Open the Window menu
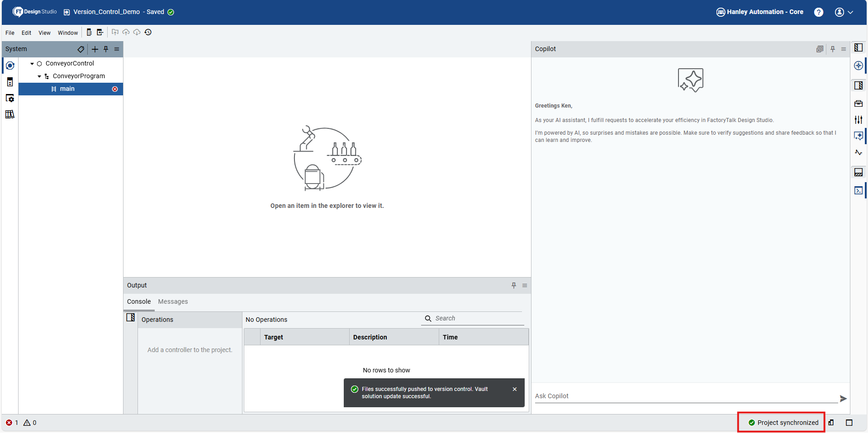Screen dimensions: 868x433 68,33
